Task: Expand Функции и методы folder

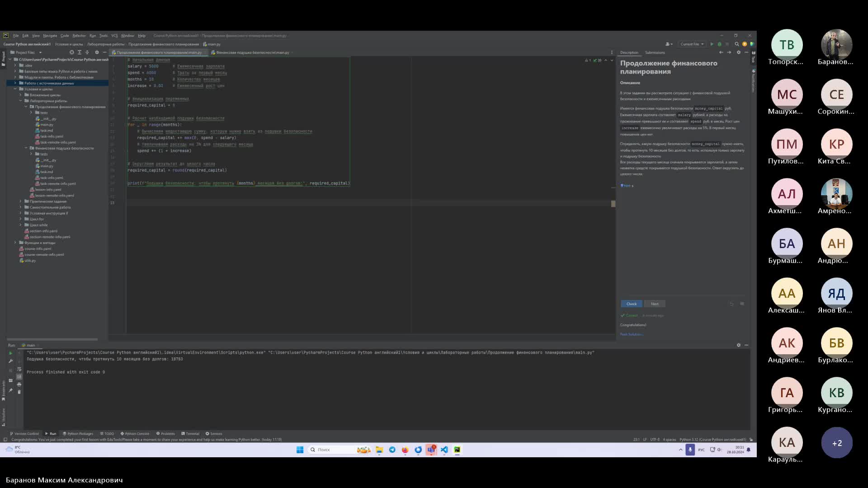Action: coord(15,243)
